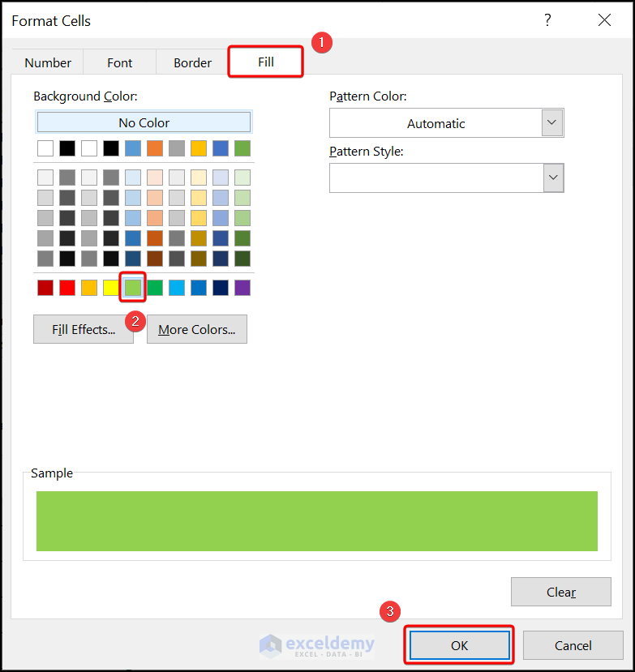Pick the light blue (cyan) standard swatch
The width and height of the screenshot is (635, 672).
(177, 288)
